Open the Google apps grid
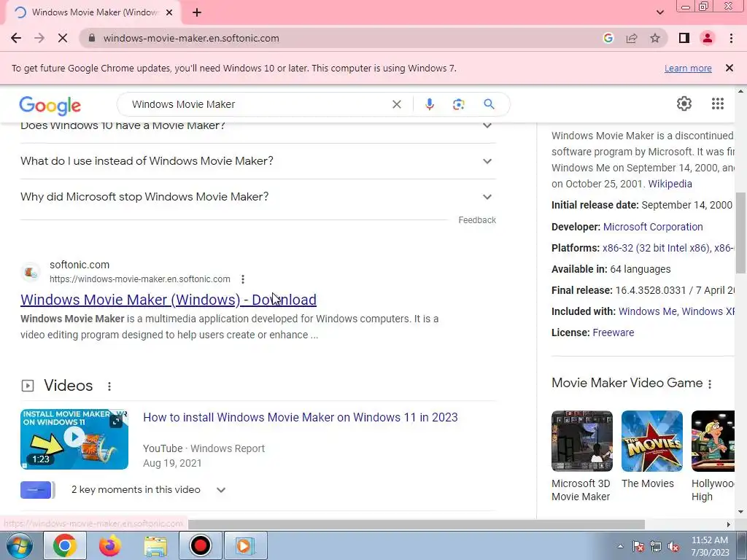 click(x=718, y=104)
